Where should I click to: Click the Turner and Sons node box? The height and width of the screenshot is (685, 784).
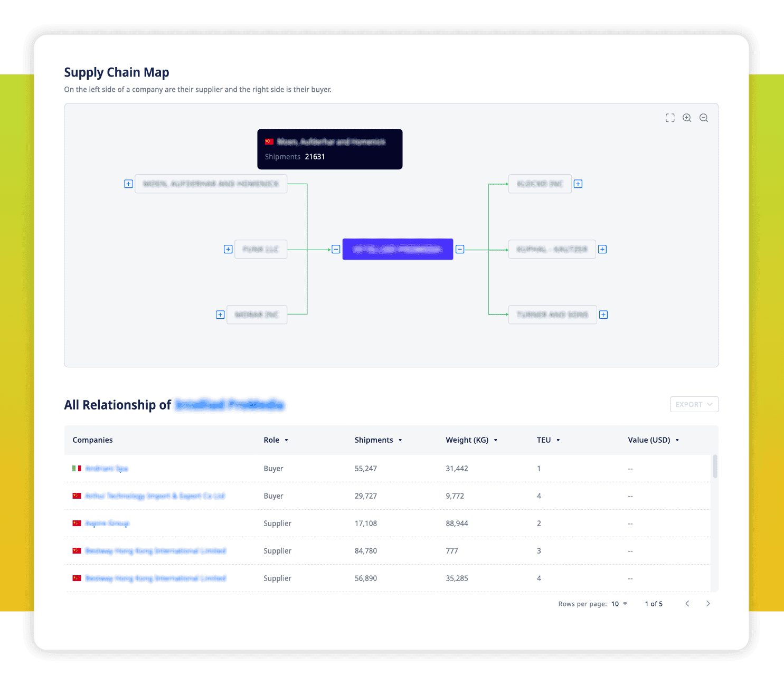(x=552, y=315)
